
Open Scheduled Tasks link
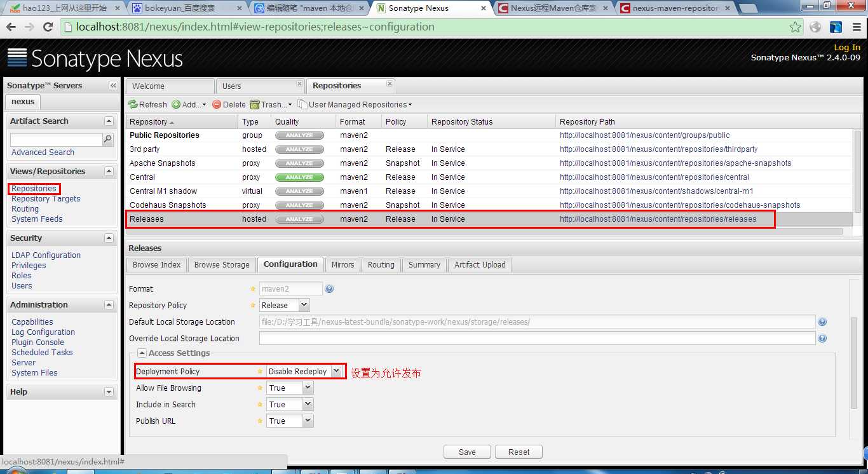42,352
